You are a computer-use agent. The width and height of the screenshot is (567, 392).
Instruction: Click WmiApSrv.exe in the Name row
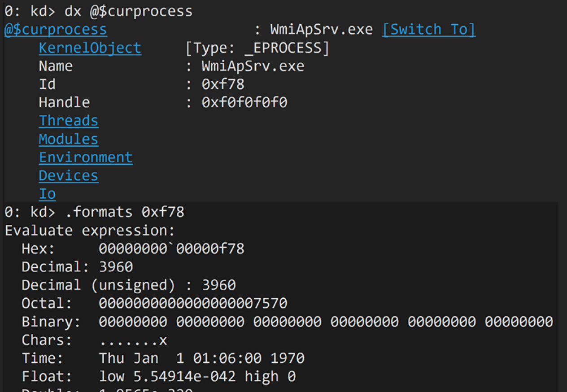click(x=253, y=66)
